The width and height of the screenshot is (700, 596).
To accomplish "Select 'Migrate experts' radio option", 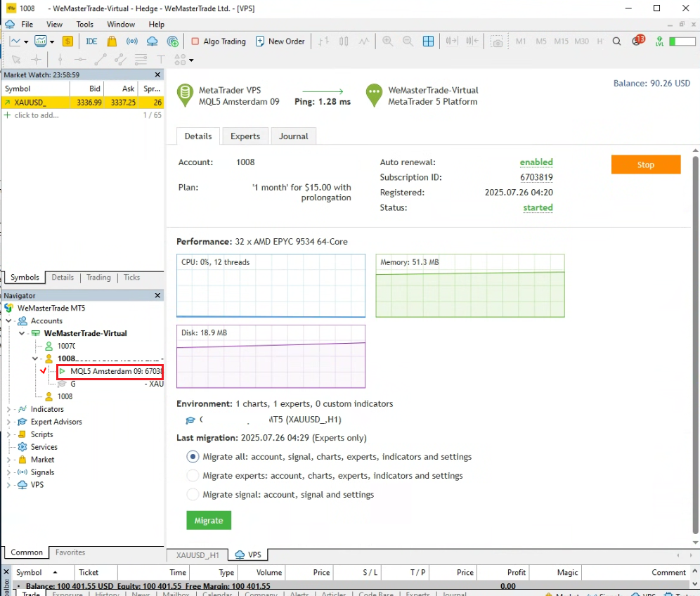I will point(193,475).
